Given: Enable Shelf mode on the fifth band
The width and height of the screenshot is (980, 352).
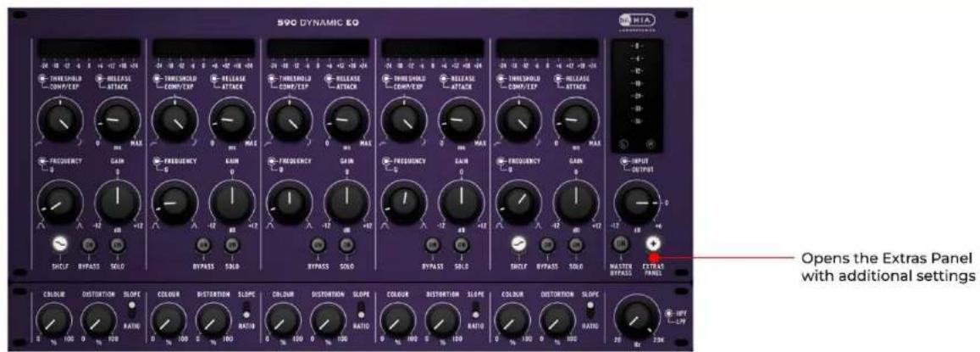Looking at the screenshot, I should [518, 244].
